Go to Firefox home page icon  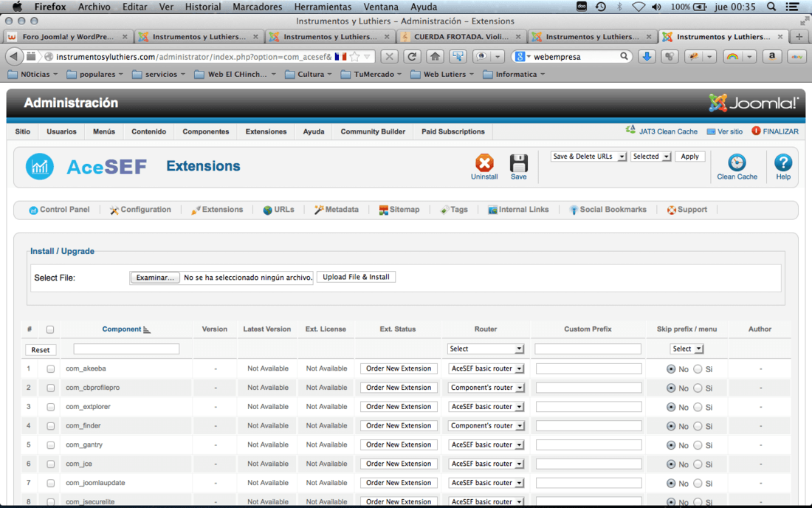(x=435, y=56)
